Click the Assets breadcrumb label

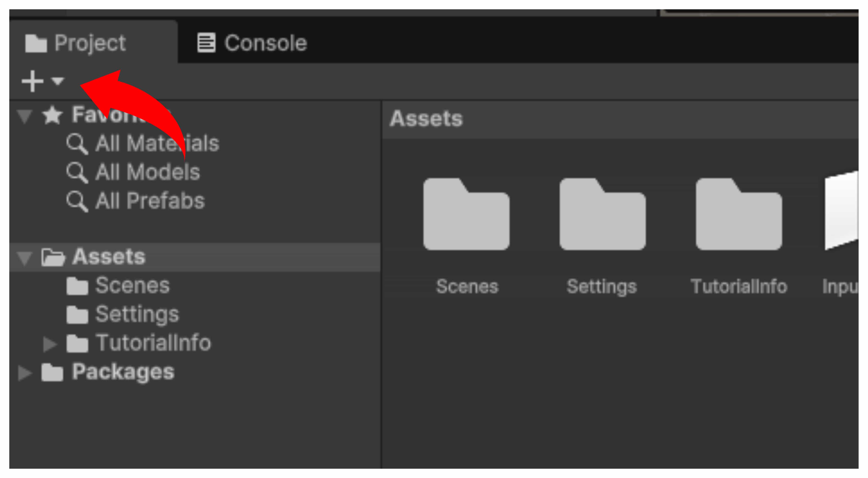click(x=426, y=119)
